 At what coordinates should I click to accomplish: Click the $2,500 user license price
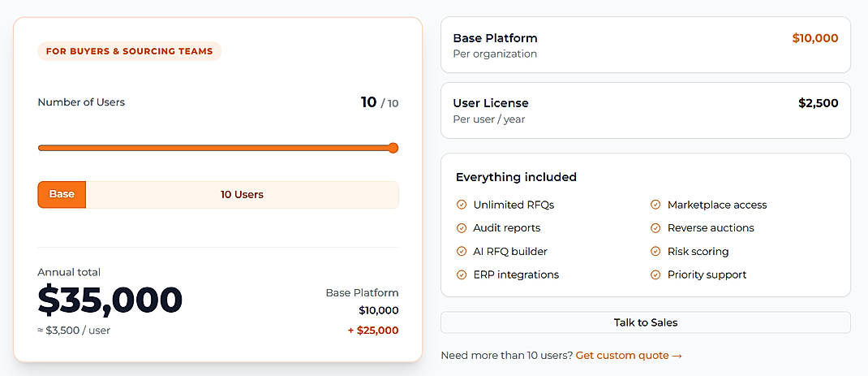(x=819, y=103)
